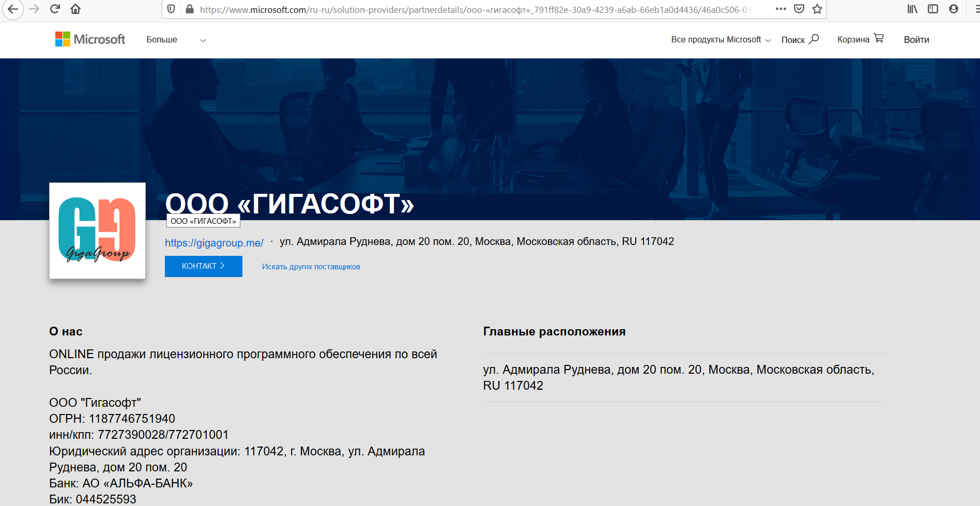Image resolution: width=980 pixels, height=506 pixels.
Task: Click Искать других поставщиков link
Action: [x=311, y=267]
